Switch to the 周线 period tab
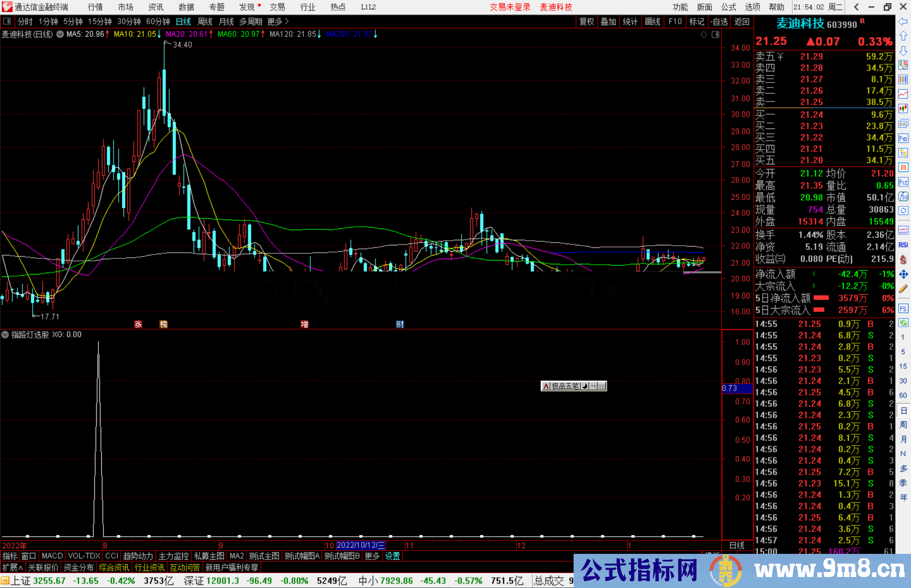The image size is (911, 588). [x=205, y=21]
